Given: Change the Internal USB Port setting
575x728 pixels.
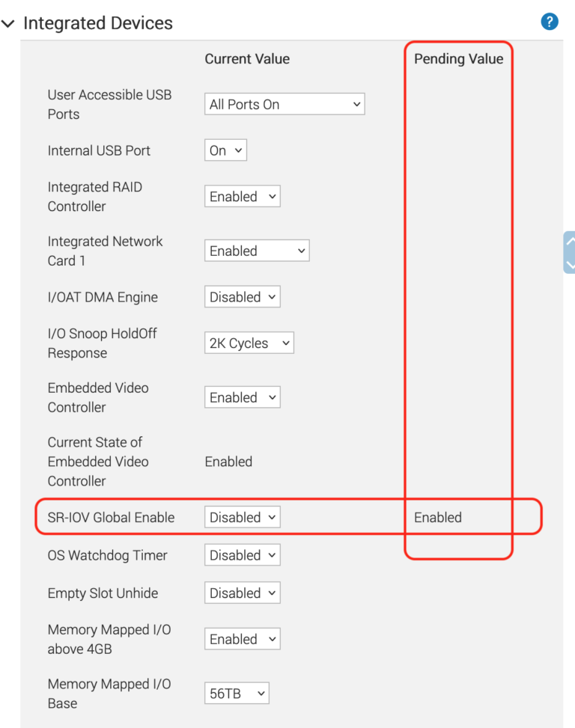Looking at the screenshot, I should (x=225, y=150).
